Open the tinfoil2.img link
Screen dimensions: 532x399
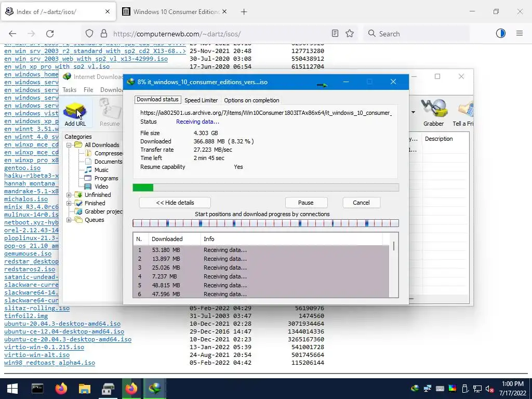tap(26, 316)
